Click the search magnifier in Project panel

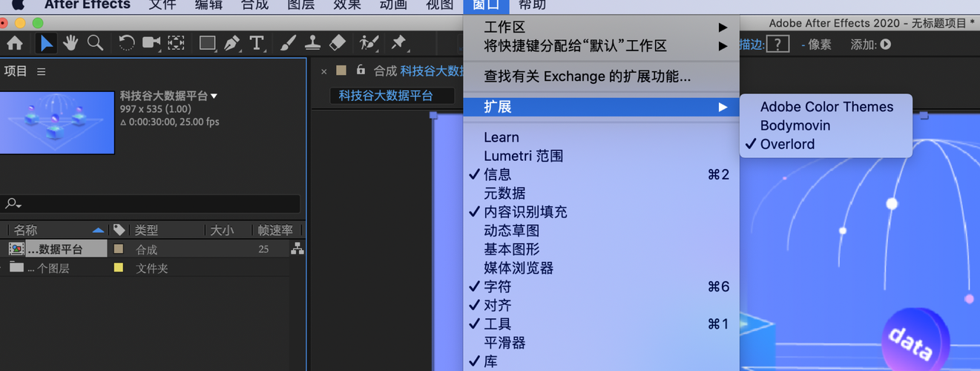click(x=13, y=203)
